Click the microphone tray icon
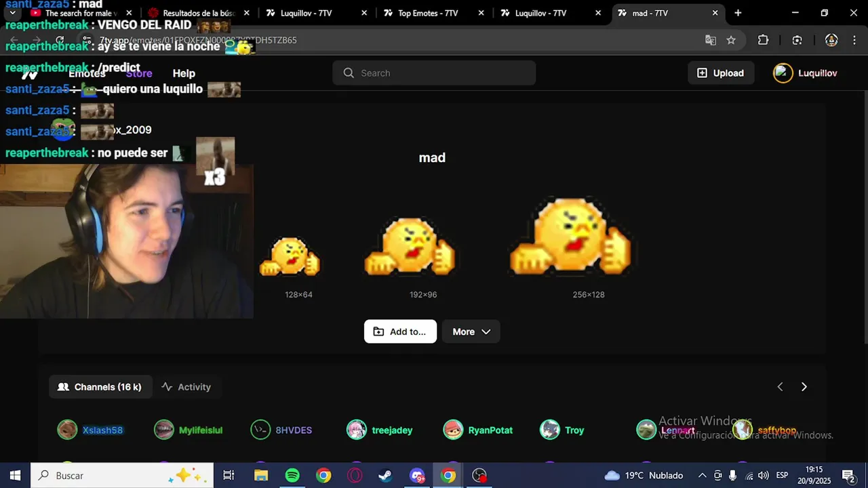868x488 pixels. [x=733, y=476]
